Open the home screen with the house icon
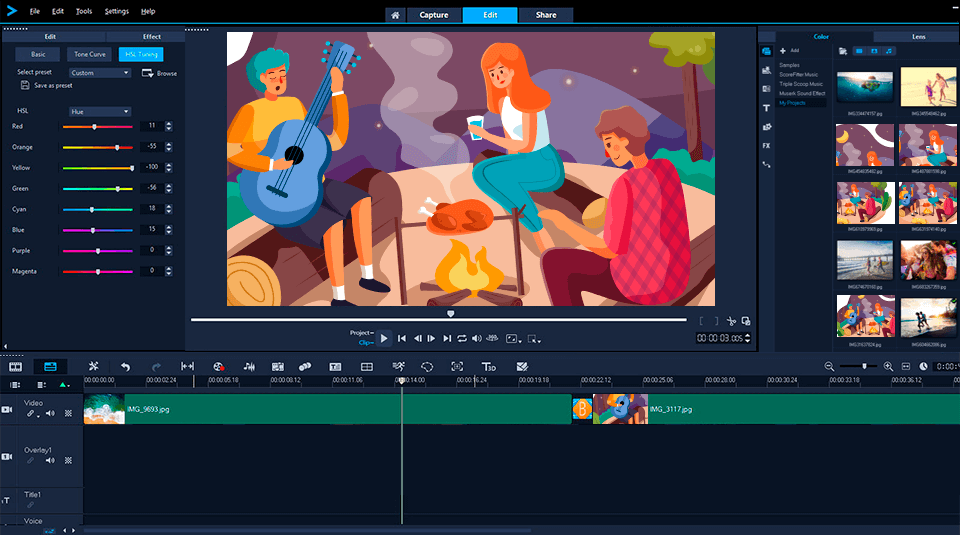Image resolution: width=960 pixels, height=535 pixels. (396, 15)
